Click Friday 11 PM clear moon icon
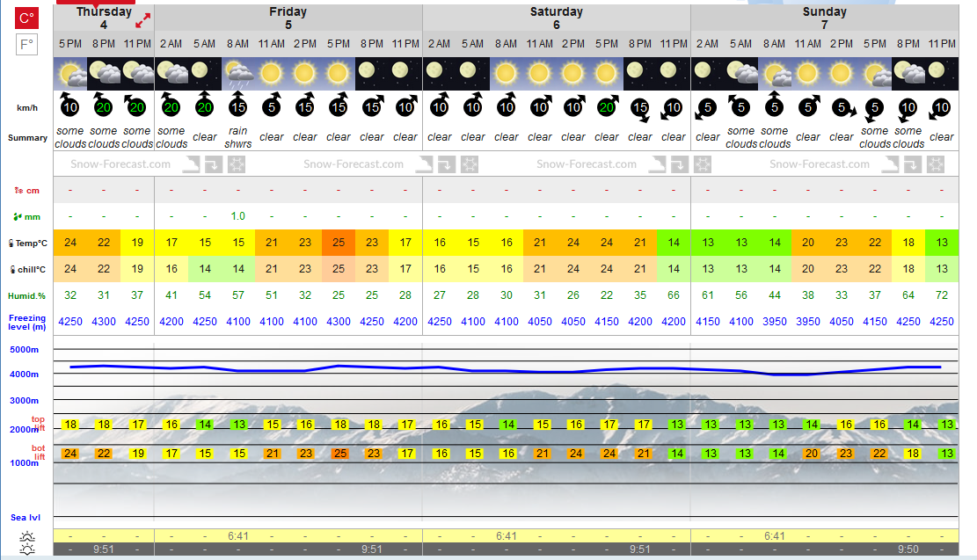977x560 pixels. (x=405, y=74)
